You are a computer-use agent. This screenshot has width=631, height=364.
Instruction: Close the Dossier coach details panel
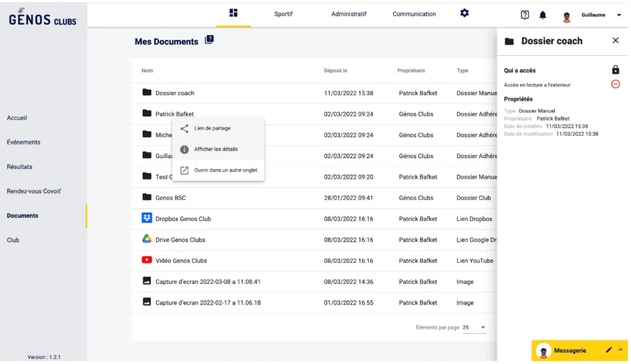615,41
